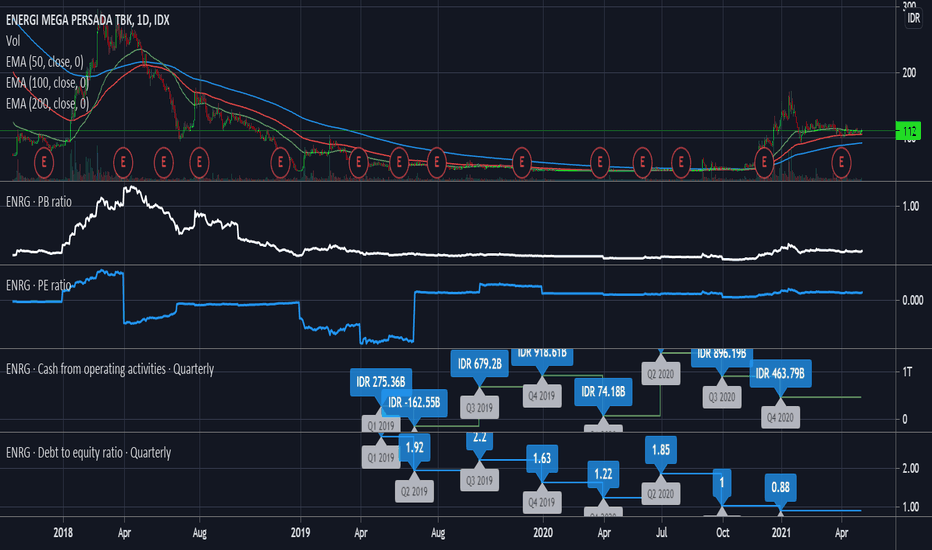Click the 2020 label on time axis
Viewport: 932px width, 550px height.
click(x=543, y=533)
